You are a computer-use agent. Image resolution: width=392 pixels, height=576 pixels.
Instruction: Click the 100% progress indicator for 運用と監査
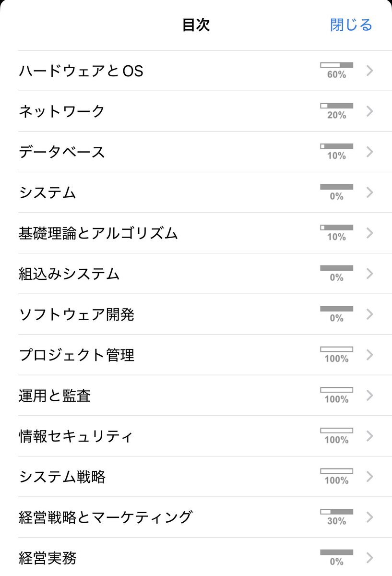click(x=336, y=395)
